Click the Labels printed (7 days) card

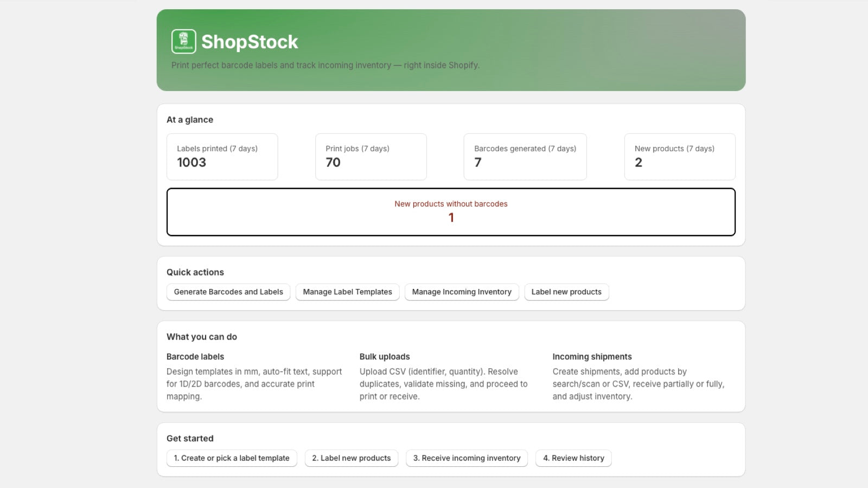click(x=222, y=157)
